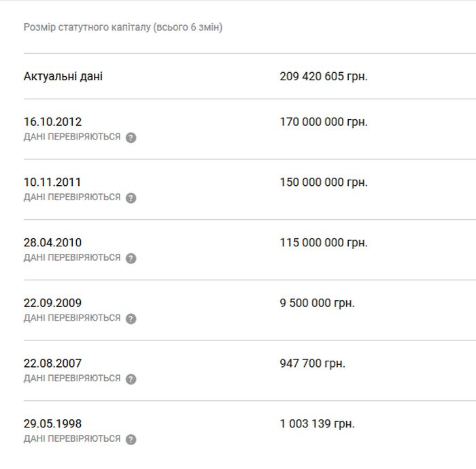Click help icon under 10.11.2011 date

131,198
